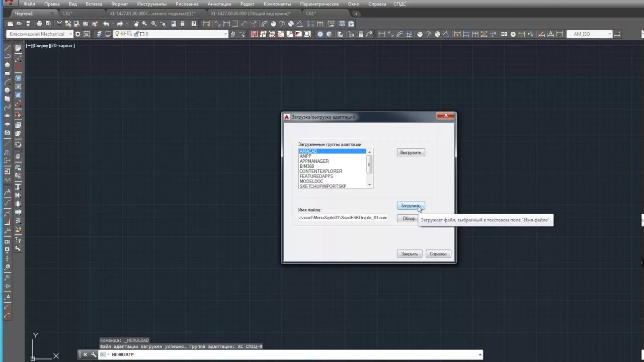Click the Имя файла path input field
644x362 pixels.
343,218
